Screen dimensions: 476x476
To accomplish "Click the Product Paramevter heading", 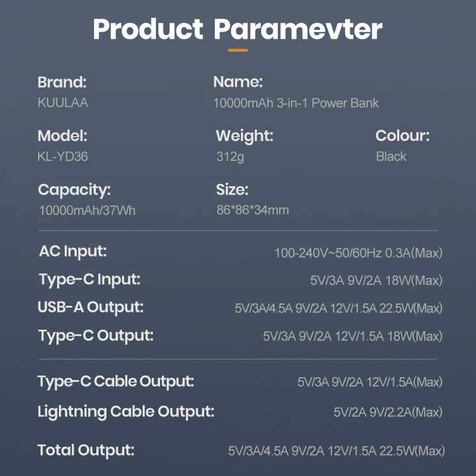I will [x=237, y=29].
